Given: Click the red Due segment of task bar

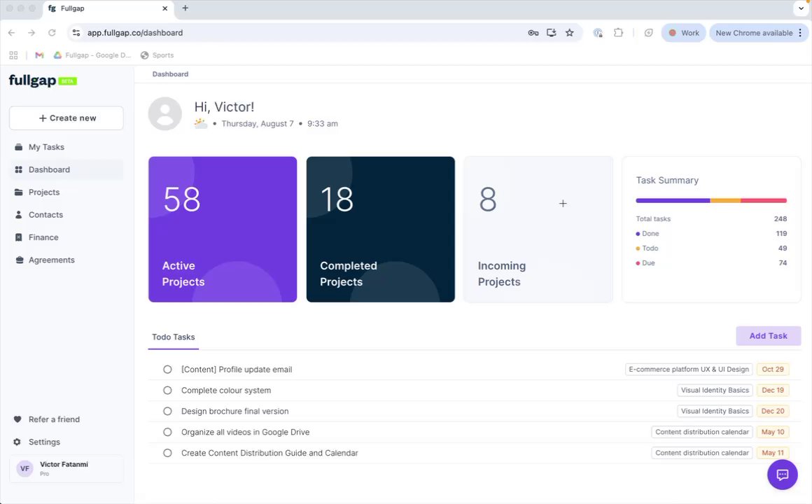Looking at the screenshot, I should pos(764,200).
